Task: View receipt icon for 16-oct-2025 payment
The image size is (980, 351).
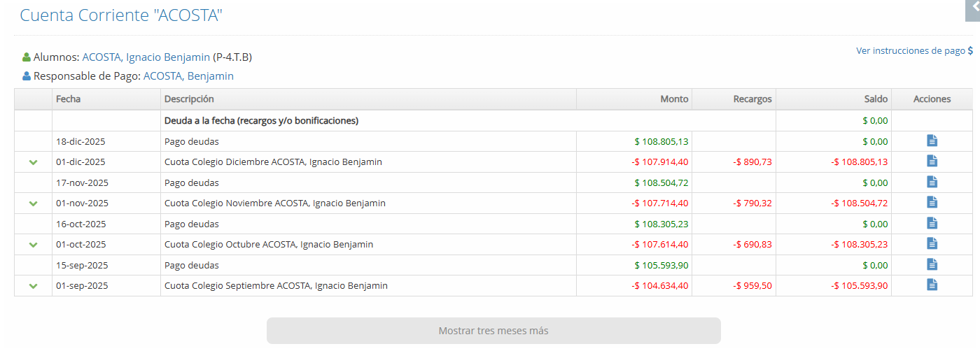Action: 932,223
